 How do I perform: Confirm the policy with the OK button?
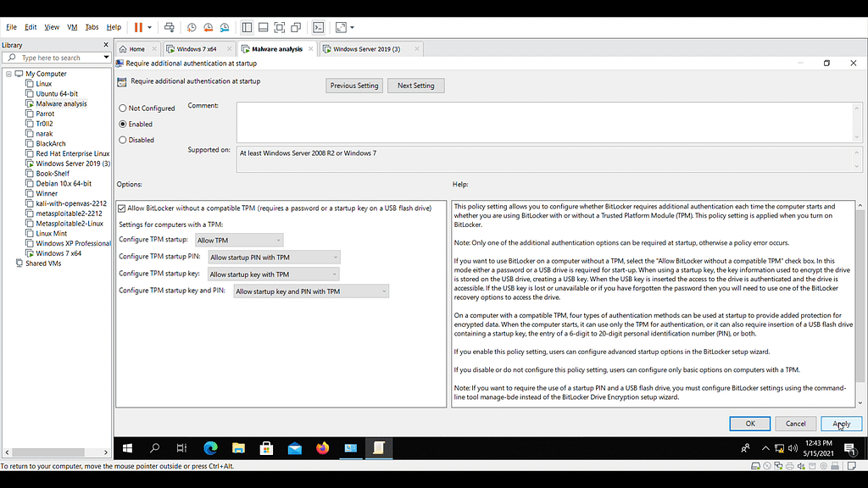pos(750,424)
